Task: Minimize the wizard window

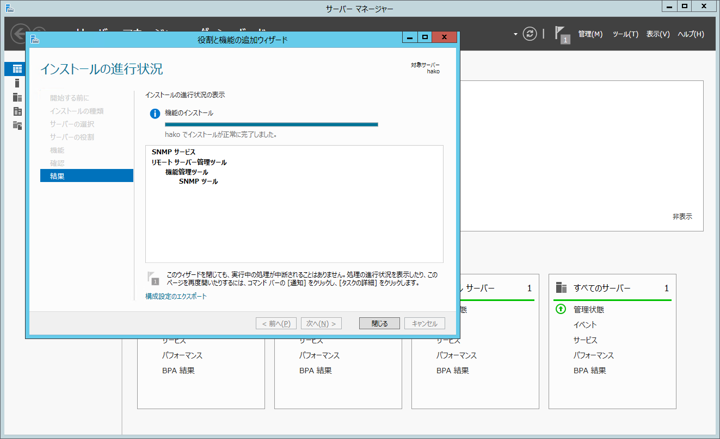Action: click(x=410, y=37)
